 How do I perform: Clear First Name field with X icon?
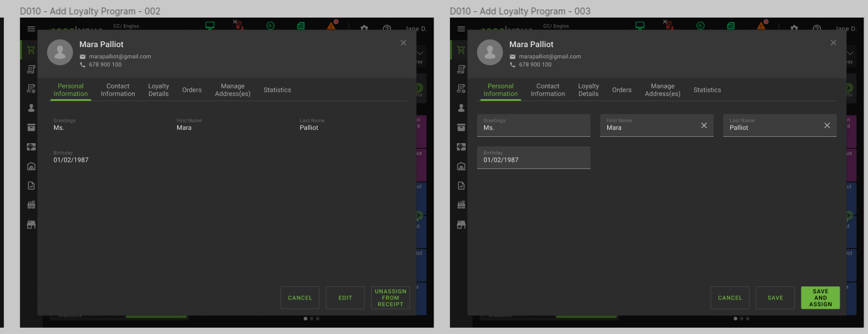pos(704,126)
